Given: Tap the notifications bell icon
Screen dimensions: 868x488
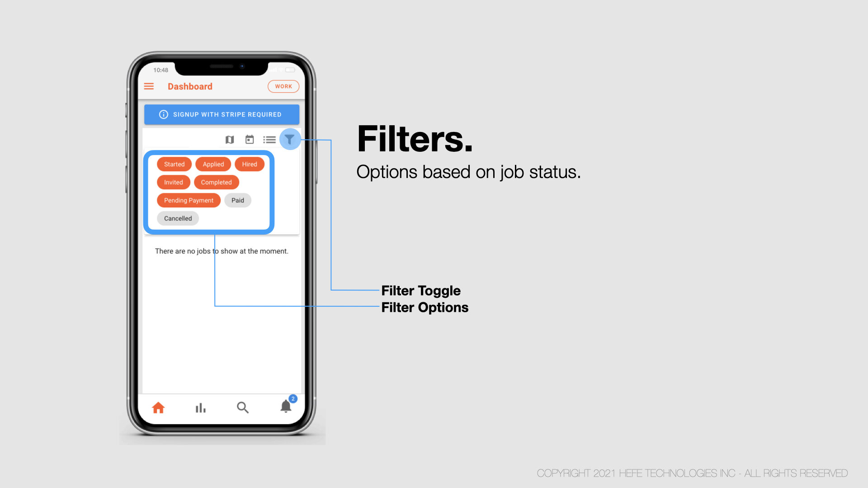Looking at the screenshot, I should (x=286, y=408).
